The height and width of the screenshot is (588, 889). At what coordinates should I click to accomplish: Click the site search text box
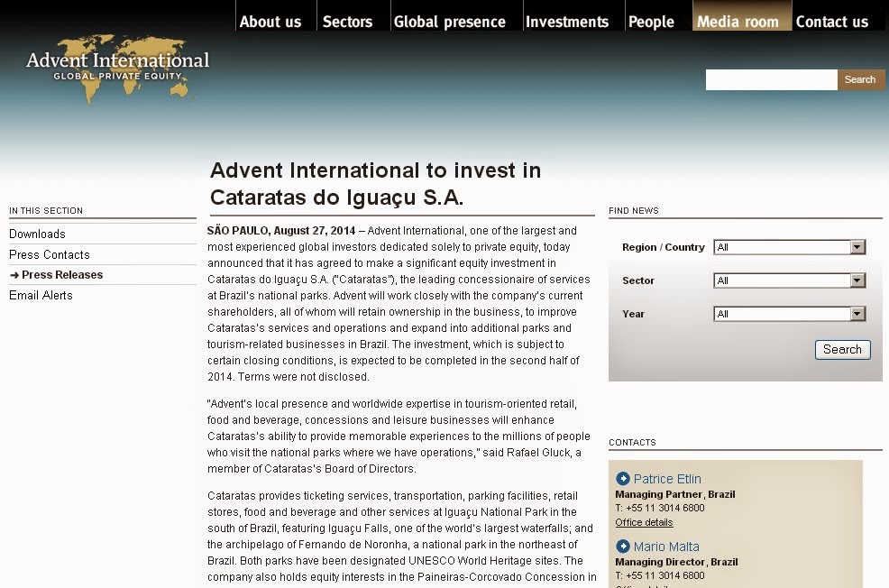[x=771, y=80]
